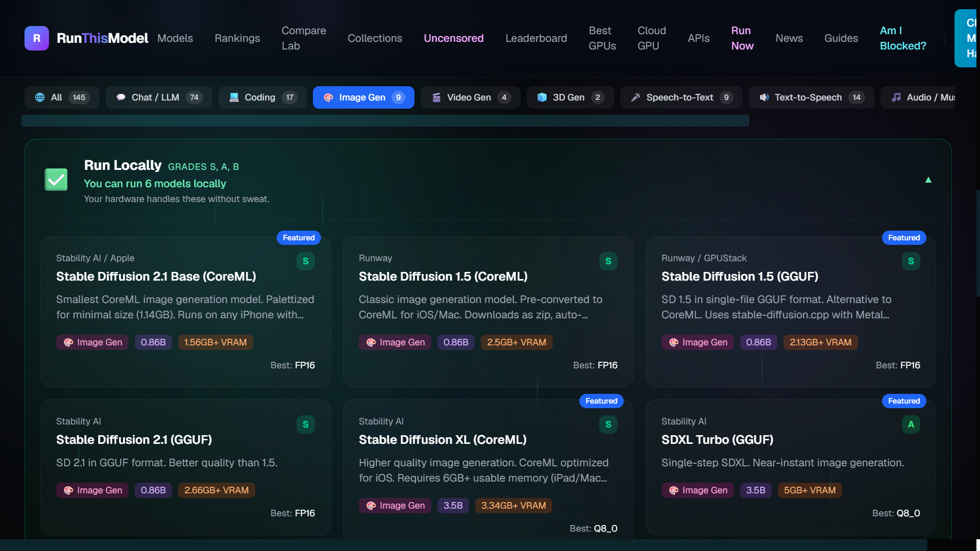Viewport: 980px width, 551px height.
Task: Click the vertical page scrollbar thumb
Action: pos(977,243)
